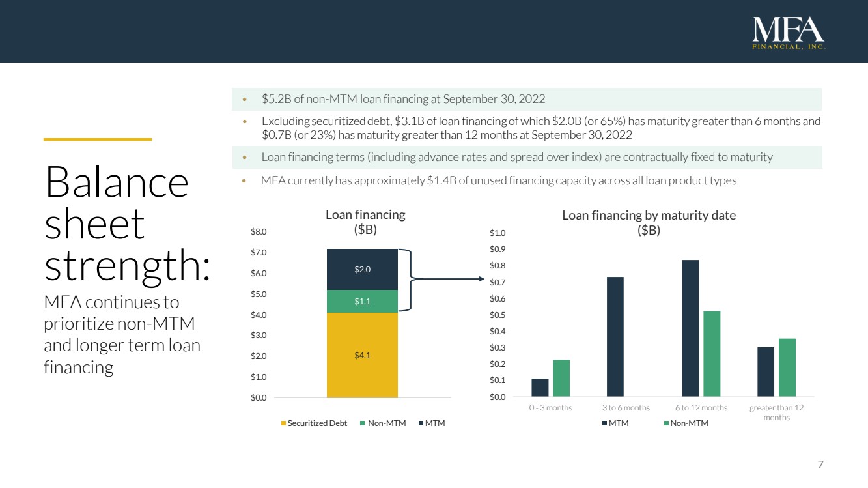Click the MTM legend marker in maturity chart
The image size is (868, 488).
pos(605,423)
